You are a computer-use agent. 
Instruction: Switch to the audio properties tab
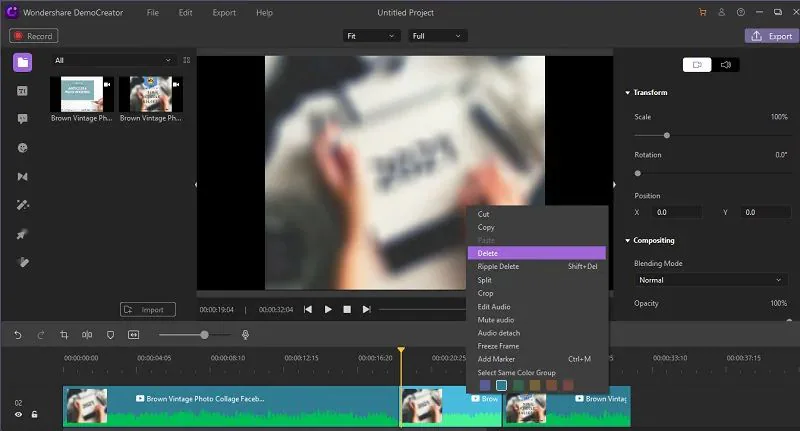point(726,65)
